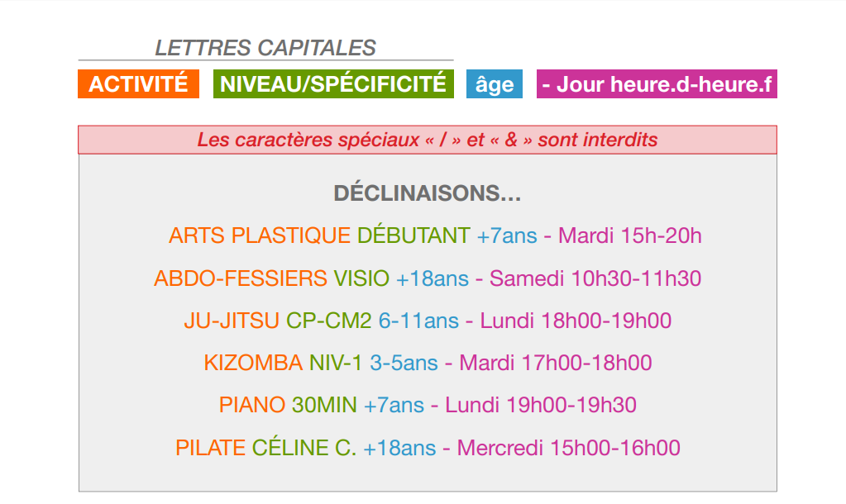Click KIZOMBA orange text
846x504 pixels.
[x=253, y=363]
